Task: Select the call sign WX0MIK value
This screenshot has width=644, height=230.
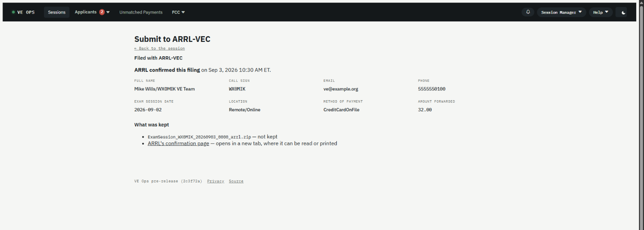Action: pyautogui.click(x=237, y=89)
